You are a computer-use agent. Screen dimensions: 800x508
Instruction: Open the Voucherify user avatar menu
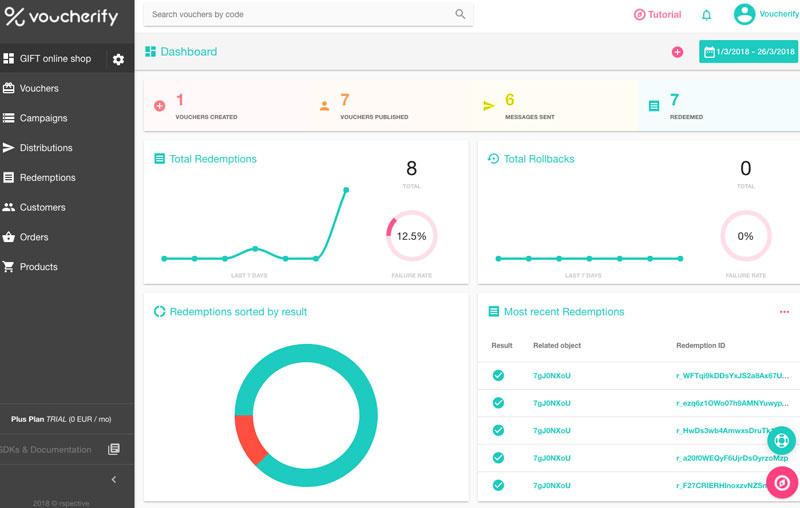click(x=744, y=14)
